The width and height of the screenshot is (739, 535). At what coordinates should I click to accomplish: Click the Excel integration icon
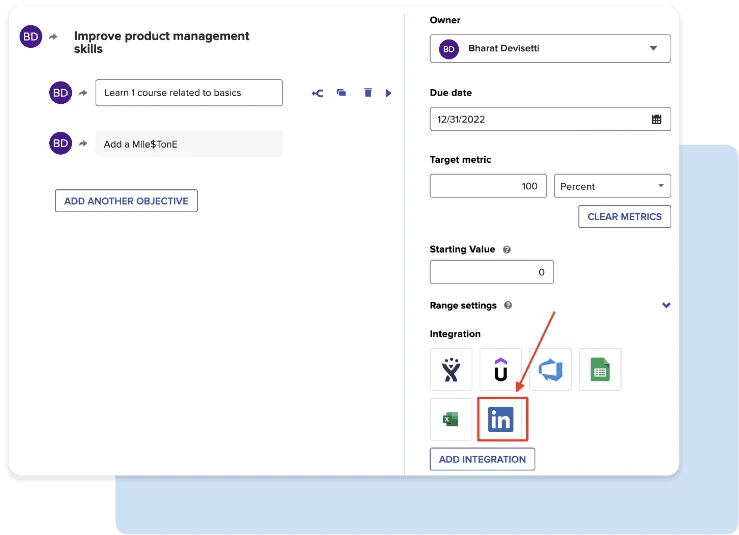pos(451,420)
